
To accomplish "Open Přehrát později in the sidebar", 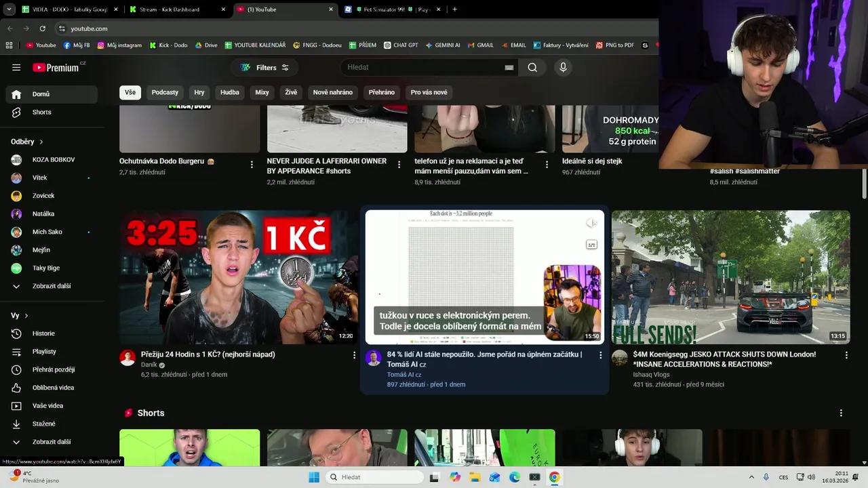I will coord(52,369).
